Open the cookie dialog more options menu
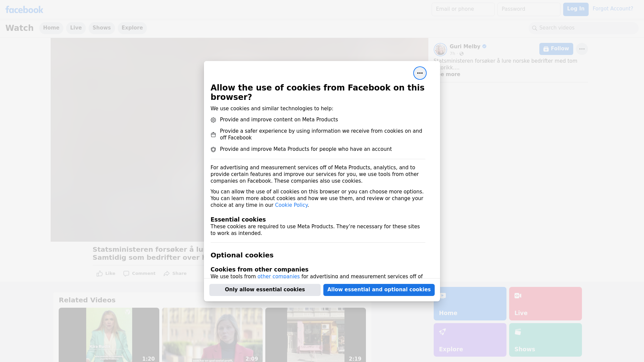 (420, 73)
